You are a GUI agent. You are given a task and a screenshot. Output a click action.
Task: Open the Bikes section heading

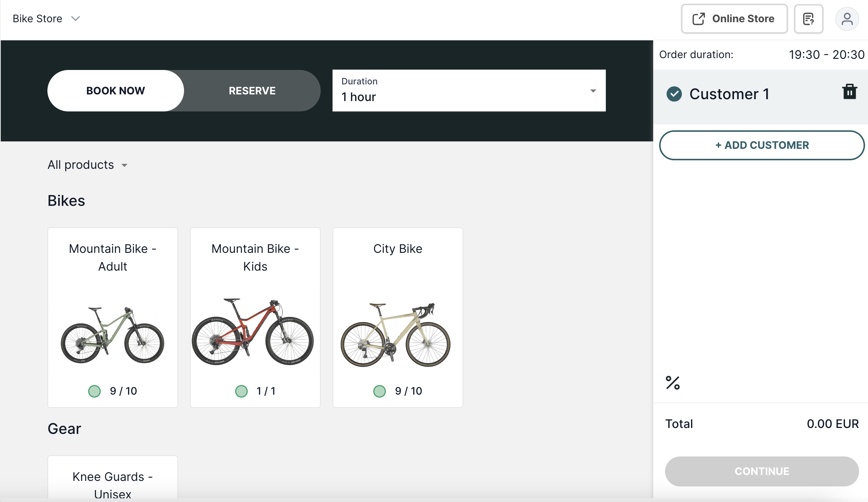pyautogui.click(x=66, y=200)
